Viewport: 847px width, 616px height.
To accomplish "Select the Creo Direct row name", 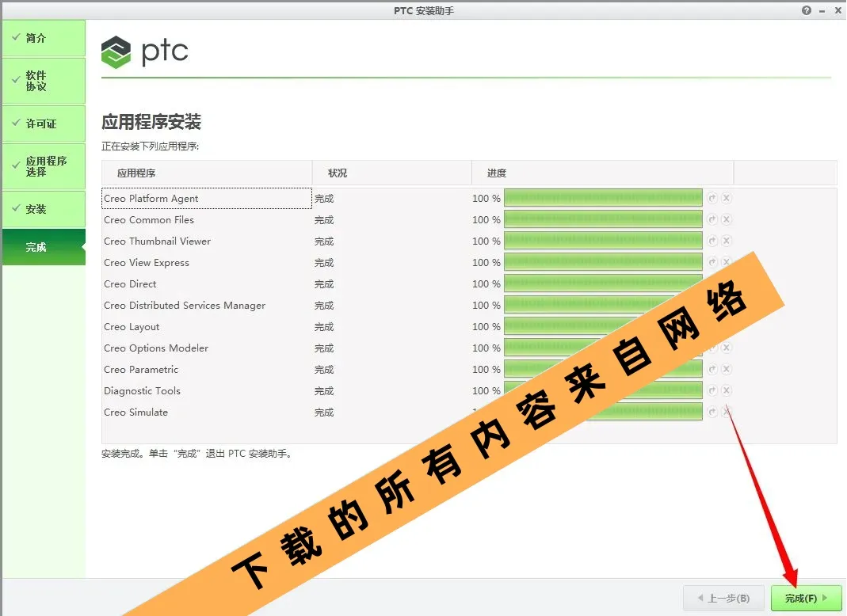I will point(130,284).
